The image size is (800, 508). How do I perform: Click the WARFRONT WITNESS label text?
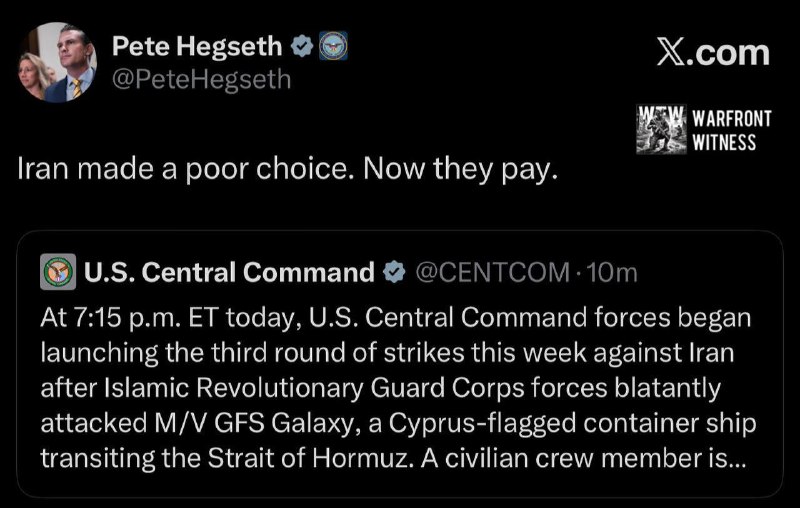(x=732, y=130)
